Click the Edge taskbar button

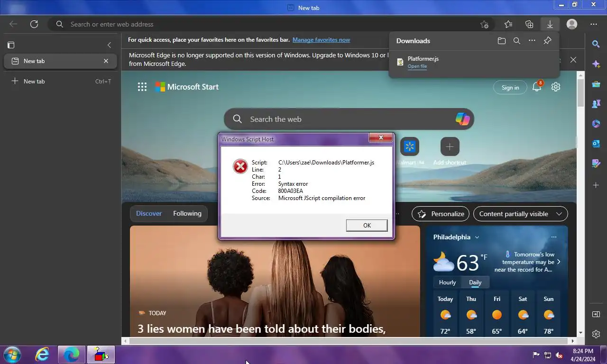click(x=72, y=355)
